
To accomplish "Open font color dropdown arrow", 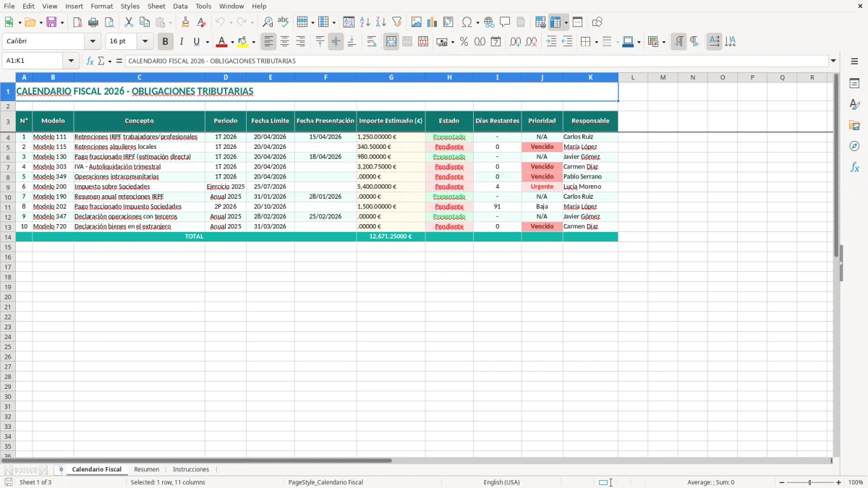I will (x=232, y=42).
